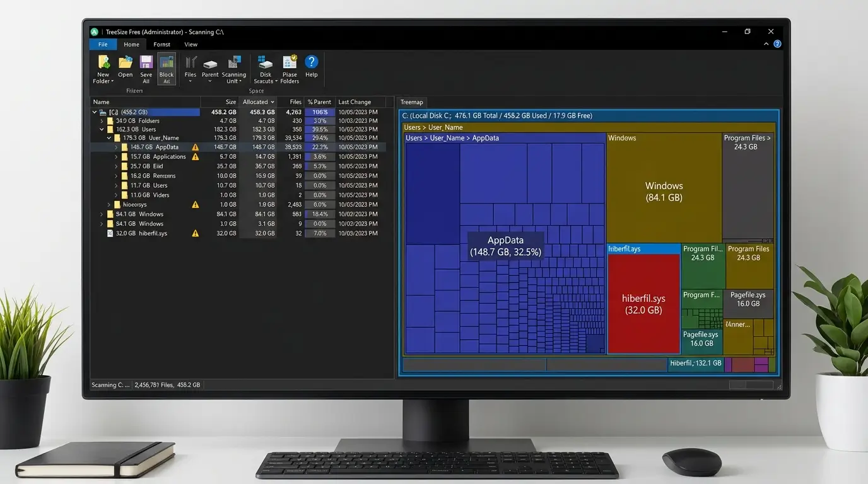
Task: Collapse the C: root tree node
Action: [x=95, y=112]
